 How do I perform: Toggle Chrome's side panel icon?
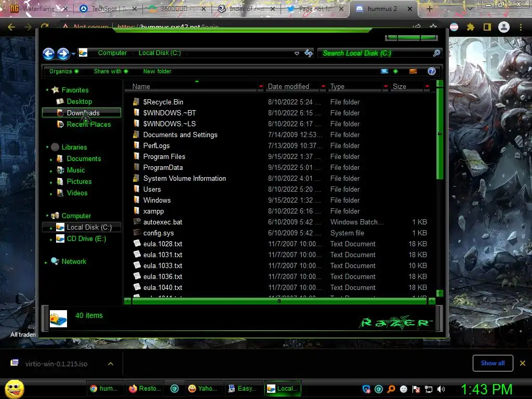point(487,27)
